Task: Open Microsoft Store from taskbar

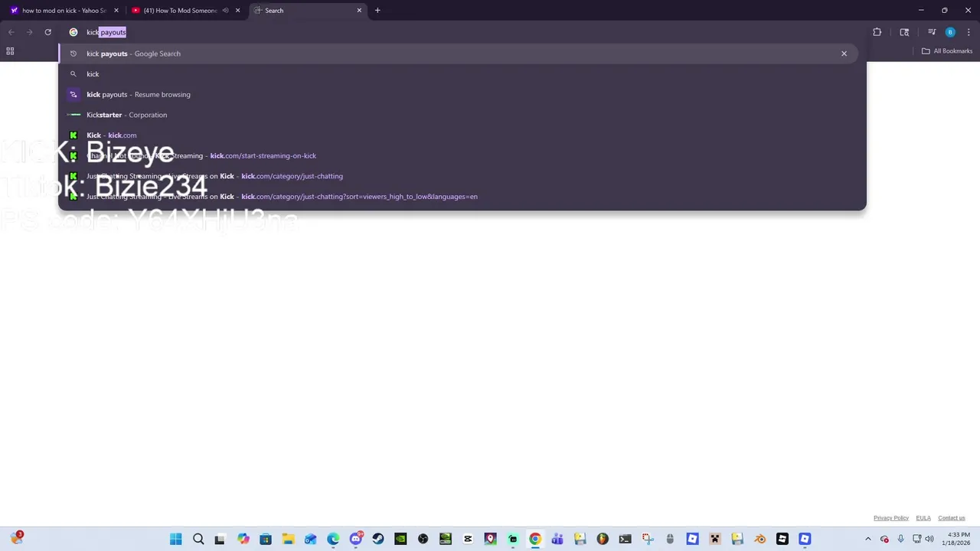Action: 266,540
